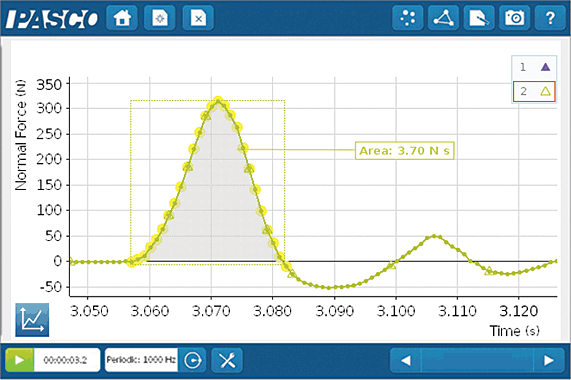Screen dimensions: 571x380
Task: Open the journal snapshot notes icon
Action: 479,18
